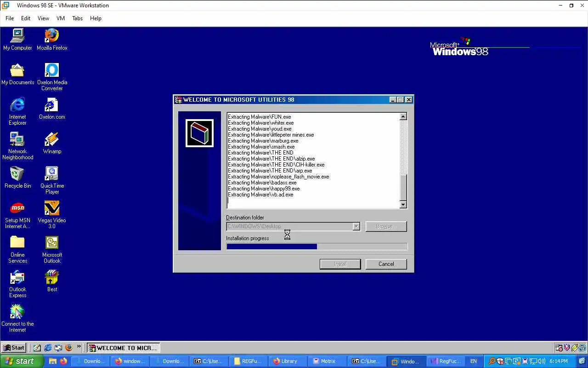588x368 pixels.
Task: Open the VMware Help menu
Action: pyautogui.click(x=96, y=18)
